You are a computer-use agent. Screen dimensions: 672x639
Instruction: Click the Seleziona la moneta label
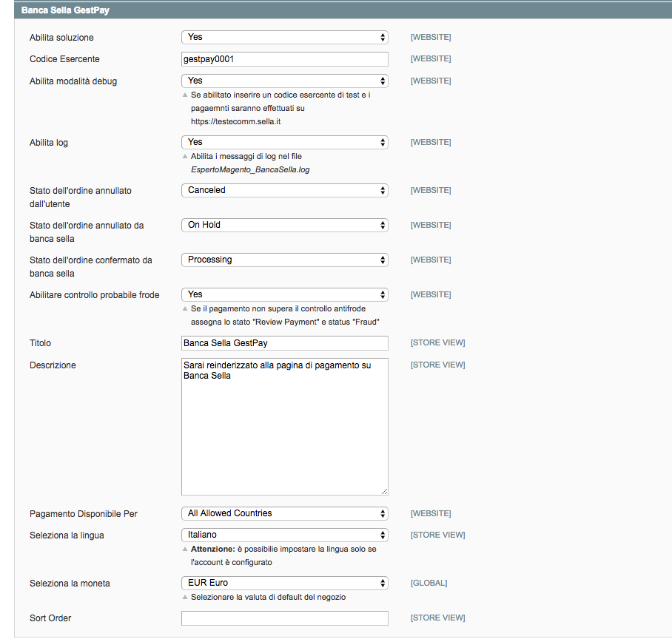[x=70, y=584]
